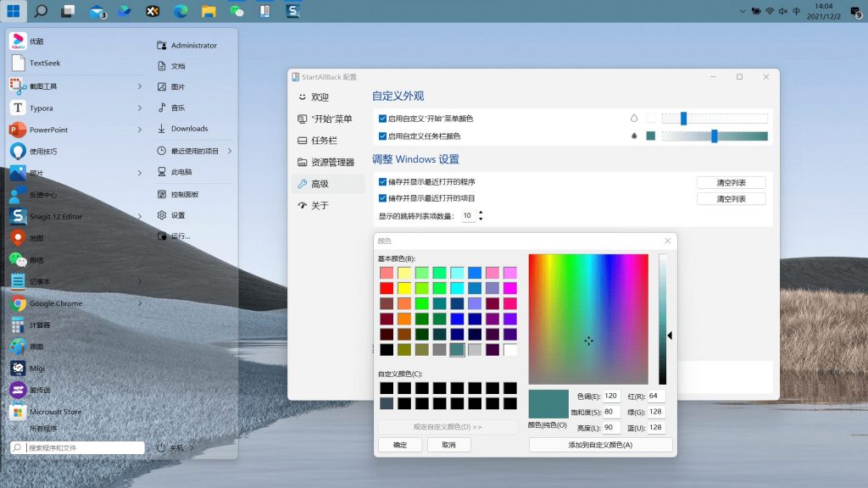Expand the arrow next to 关机
This screenshot has height=488, width=868.
[x=192, y=447]
